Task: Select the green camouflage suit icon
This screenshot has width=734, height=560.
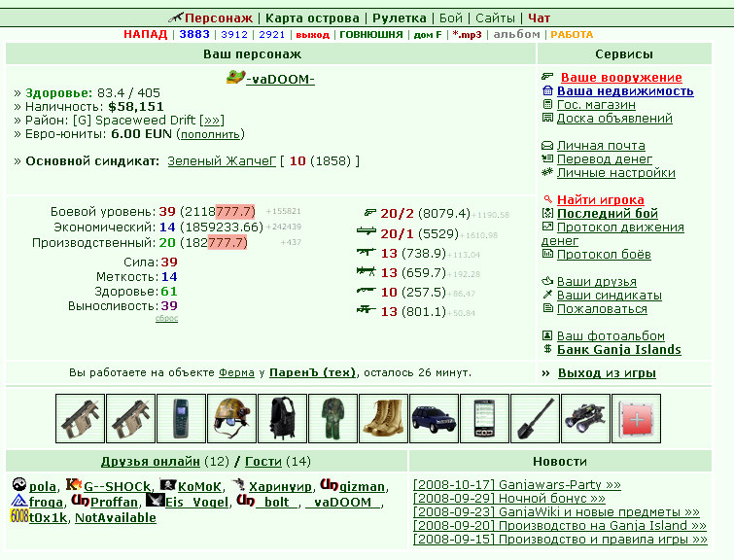Action: coord(332,418)
